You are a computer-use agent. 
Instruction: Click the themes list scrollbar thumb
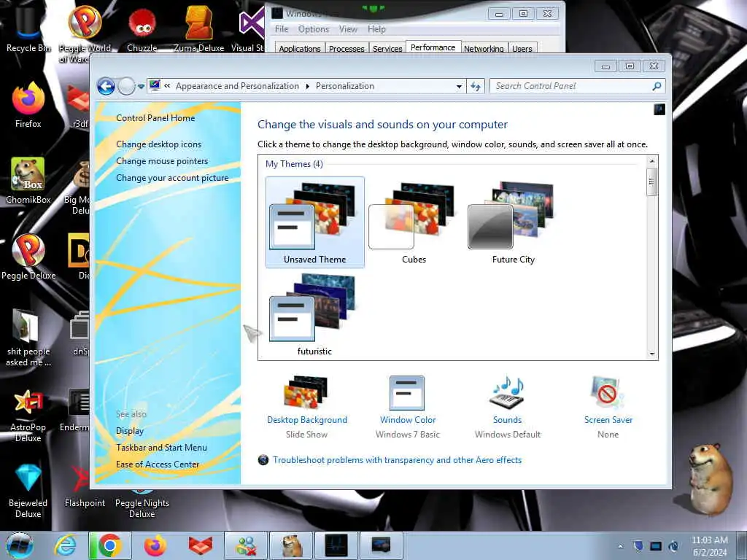pos(652,182)
